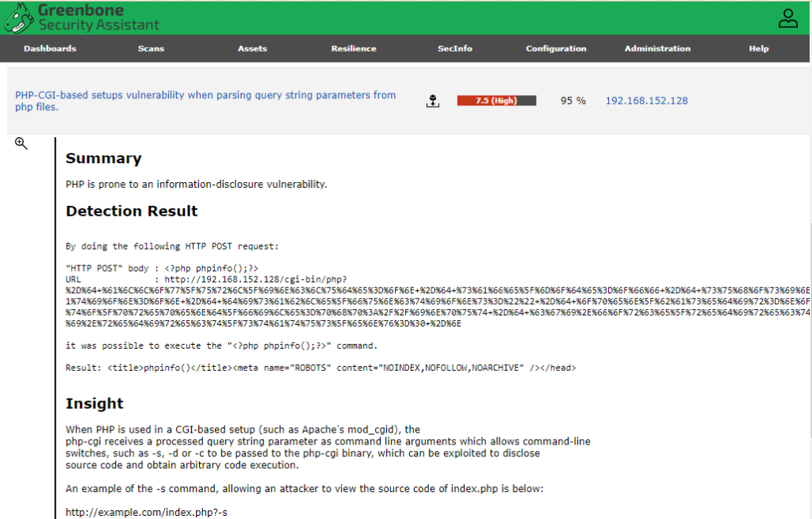Open the SecInfo menu

(454, 48)
